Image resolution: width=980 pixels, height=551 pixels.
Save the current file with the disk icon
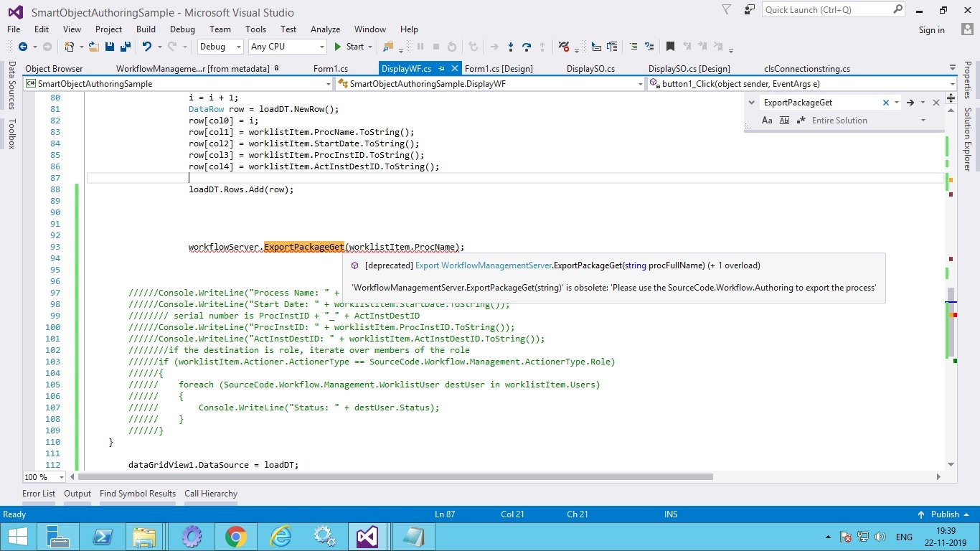[110, 47]
